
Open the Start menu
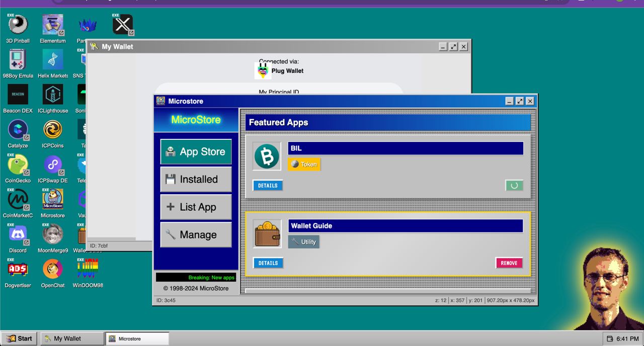coord(20,338)
